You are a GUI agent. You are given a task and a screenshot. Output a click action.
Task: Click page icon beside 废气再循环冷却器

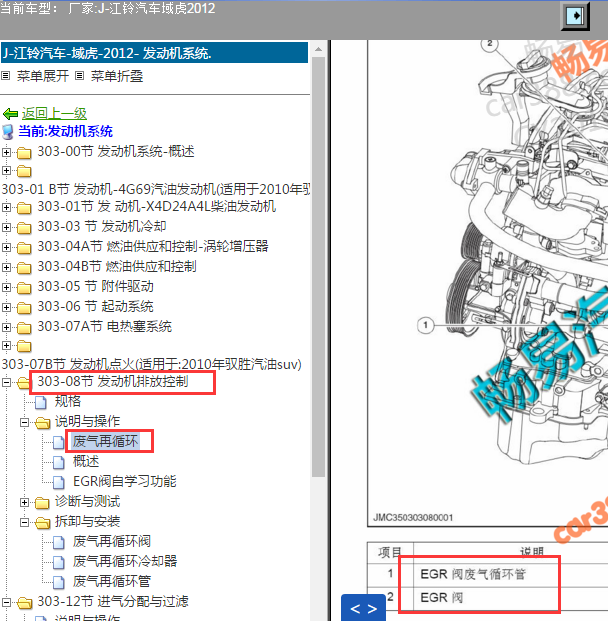click(59, 562)
